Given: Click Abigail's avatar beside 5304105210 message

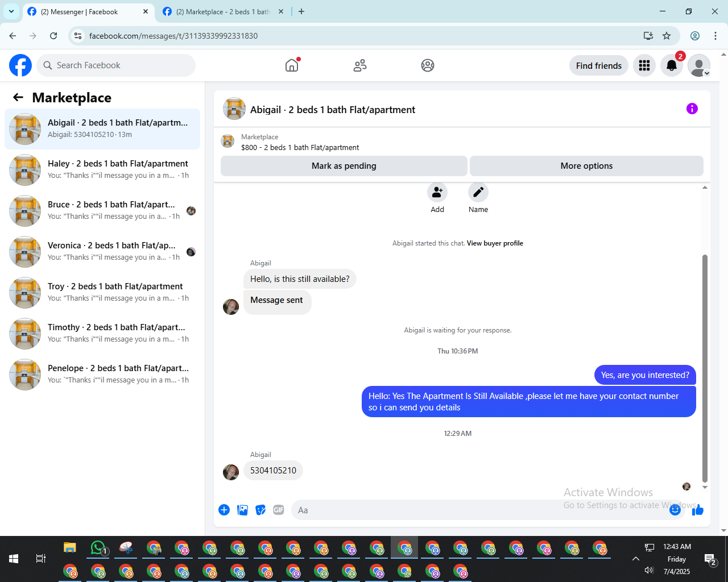Looking at the screenshot, I should coord(231,472).
